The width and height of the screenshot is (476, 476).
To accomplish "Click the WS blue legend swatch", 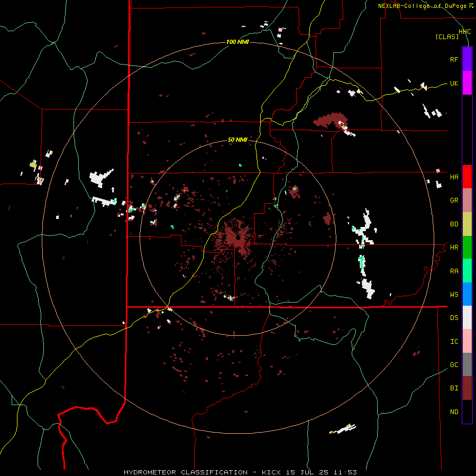I will (467, 294).
